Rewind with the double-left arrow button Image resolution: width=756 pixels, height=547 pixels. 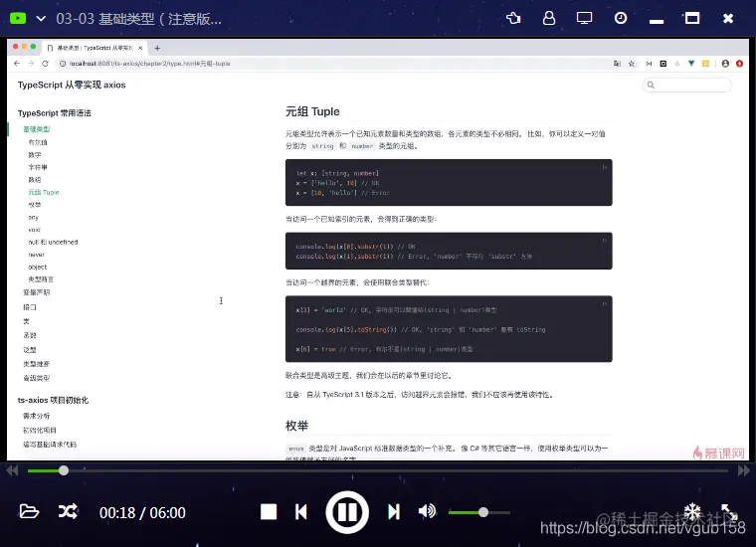point(12,470)
